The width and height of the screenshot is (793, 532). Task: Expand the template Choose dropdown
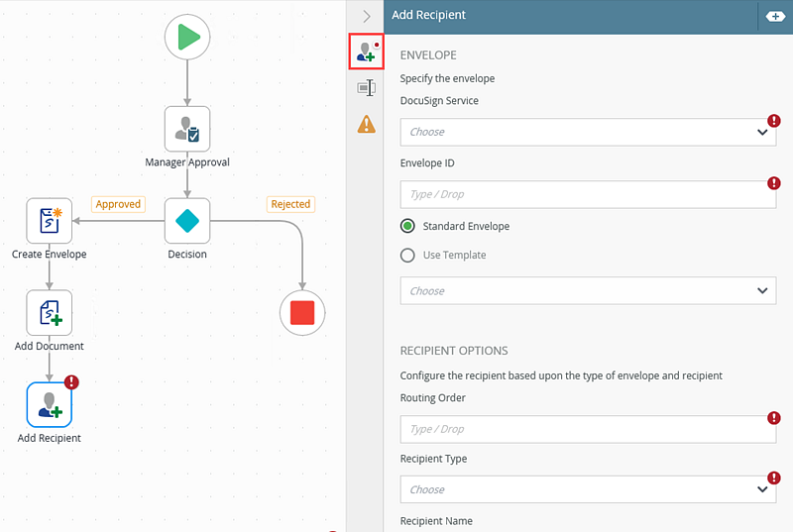[x=588, y=291]
